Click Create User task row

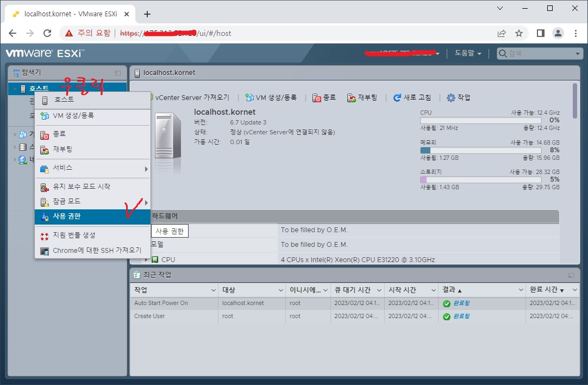coord(354,316)
